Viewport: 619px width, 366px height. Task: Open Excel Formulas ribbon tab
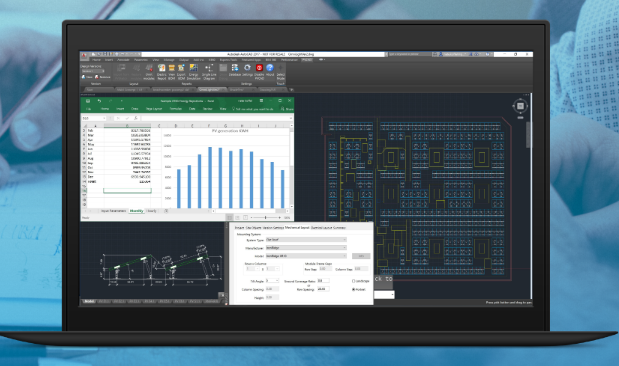pos(175,109)
